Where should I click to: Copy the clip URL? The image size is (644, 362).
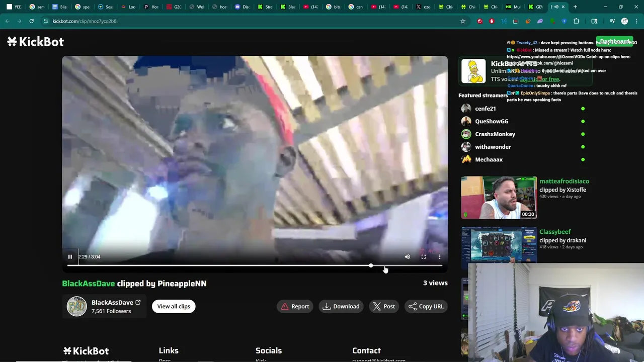(426, 306)
